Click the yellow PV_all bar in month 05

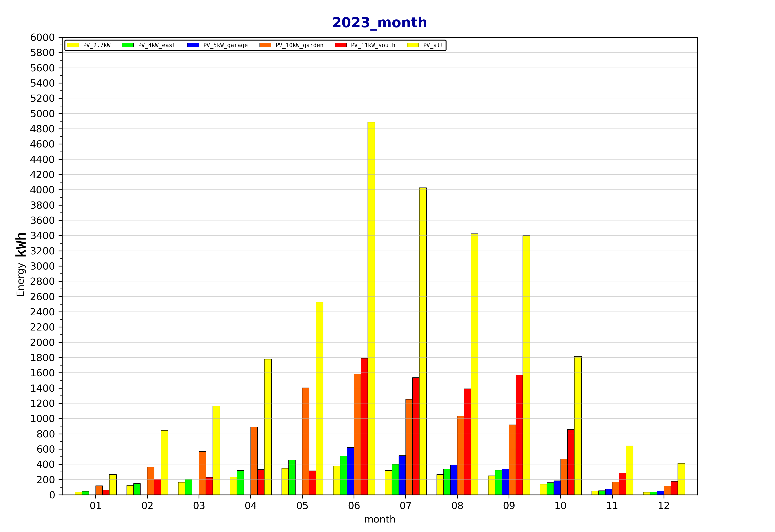pos(319,399)
